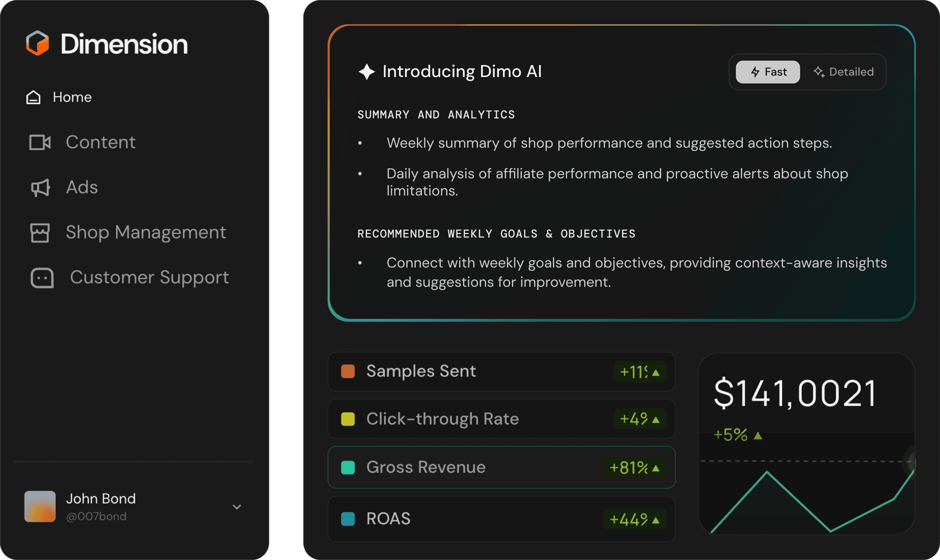940x560 pixels.
Task: Click the Dimension cube logo icon
Action: click(x=37, y=43)
